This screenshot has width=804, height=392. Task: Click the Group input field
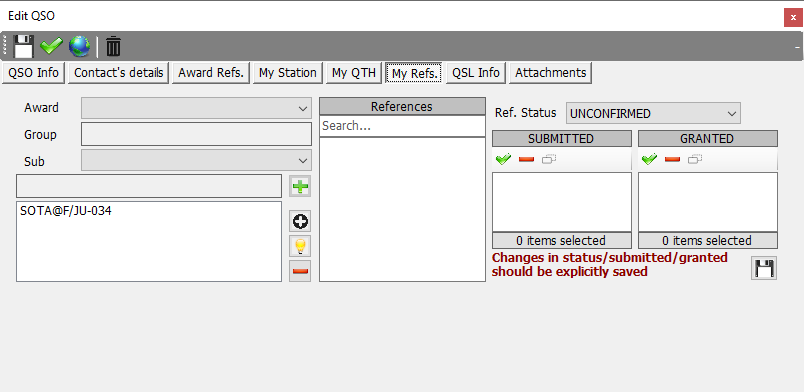pos(196,134)
